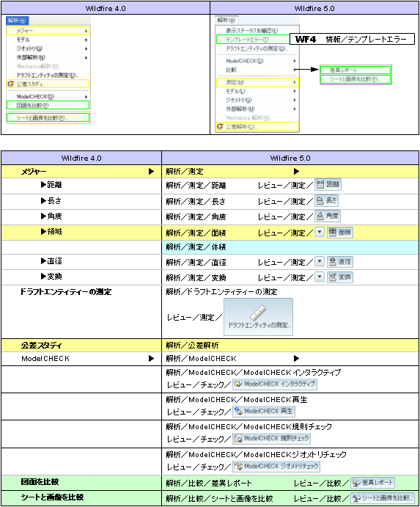Click the 公差スタディ icon in Wildfire 4.0 menu
Image resolution: width=420 pixels, height=507 pixels.
click(11, 84)
